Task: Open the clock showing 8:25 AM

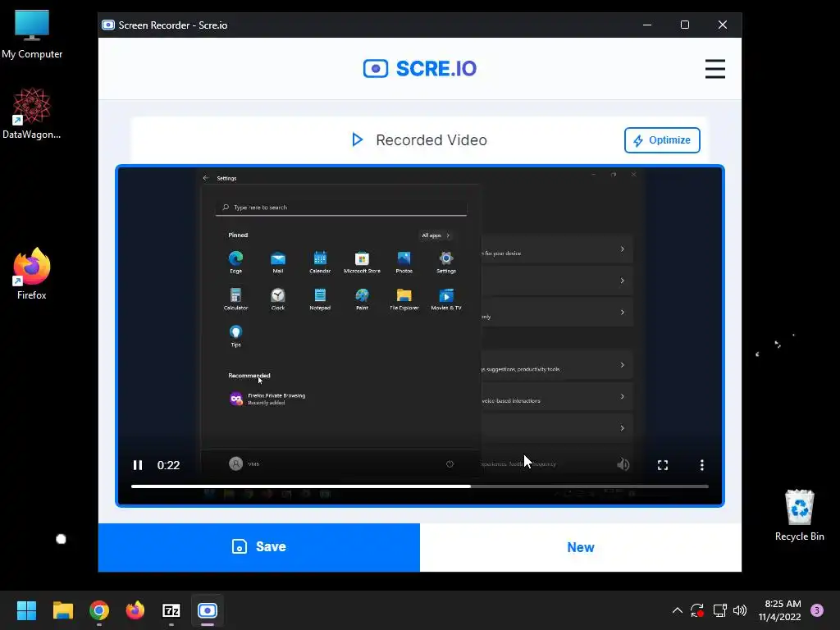Action: tap(779, 610)
